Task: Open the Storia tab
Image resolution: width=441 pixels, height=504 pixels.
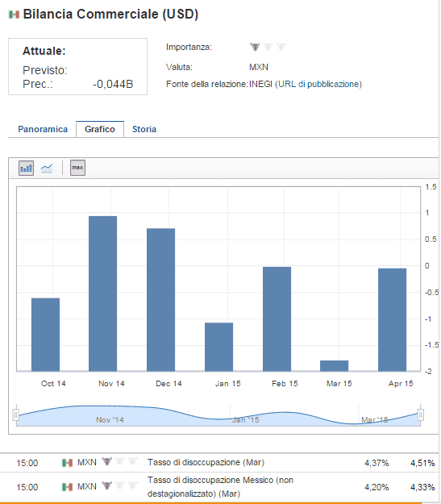Action: click(144, 129)
